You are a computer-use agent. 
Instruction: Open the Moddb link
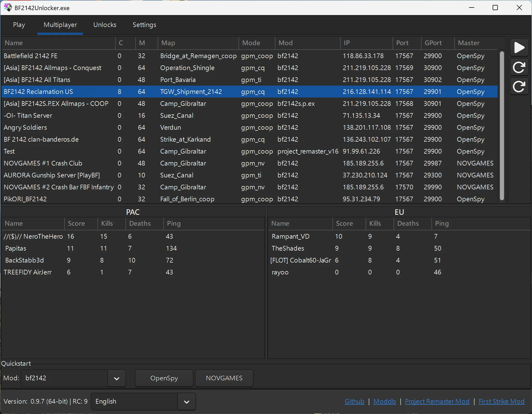384,402
